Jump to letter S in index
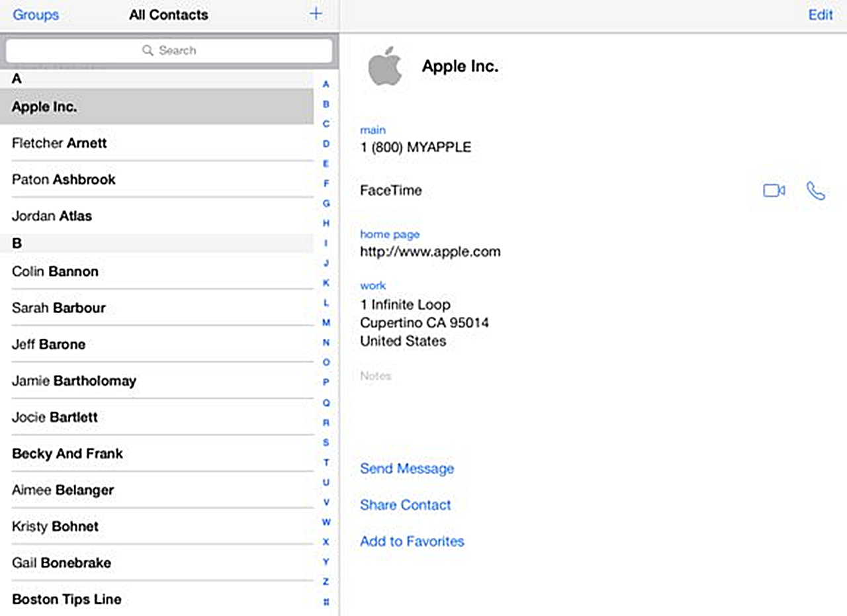847x616 pixels. (326, 442)
